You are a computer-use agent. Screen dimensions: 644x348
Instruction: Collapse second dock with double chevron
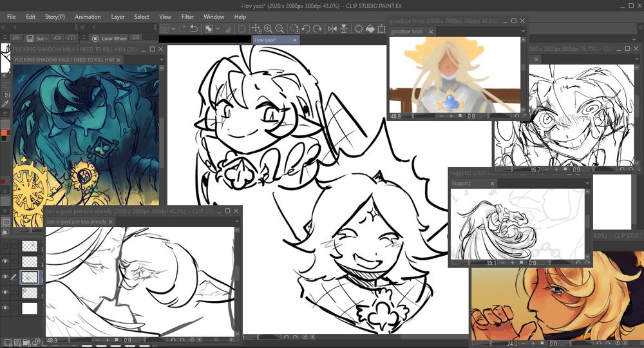coord(83,27)
